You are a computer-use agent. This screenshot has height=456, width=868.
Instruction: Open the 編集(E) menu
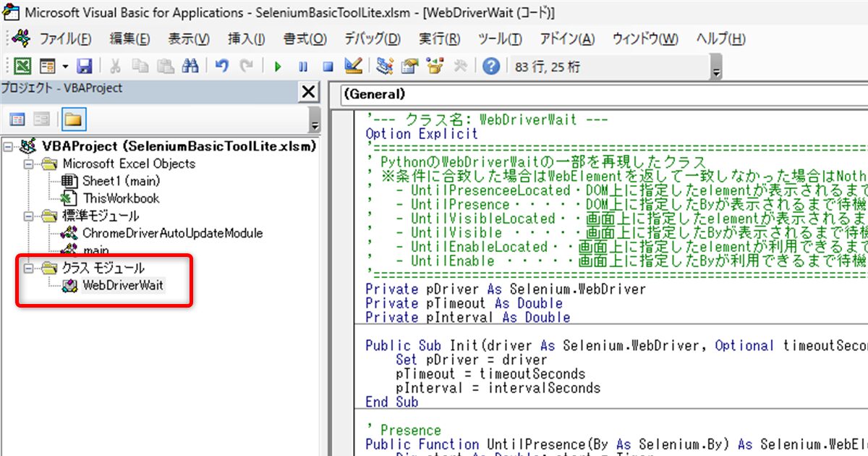pyautogui.click(x=129, y=38)
